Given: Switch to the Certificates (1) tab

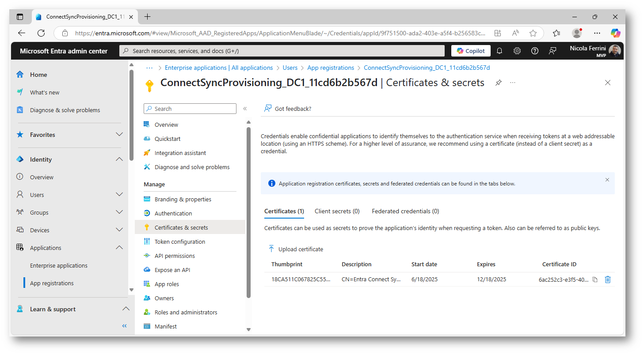Looking at the screenshot, I should coord(284,211).
